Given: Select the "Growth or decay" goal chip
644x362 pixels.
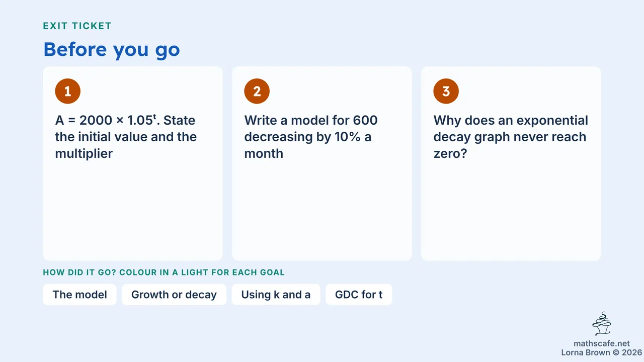Looking at the screenshot, I should click(x=174, y=295).
